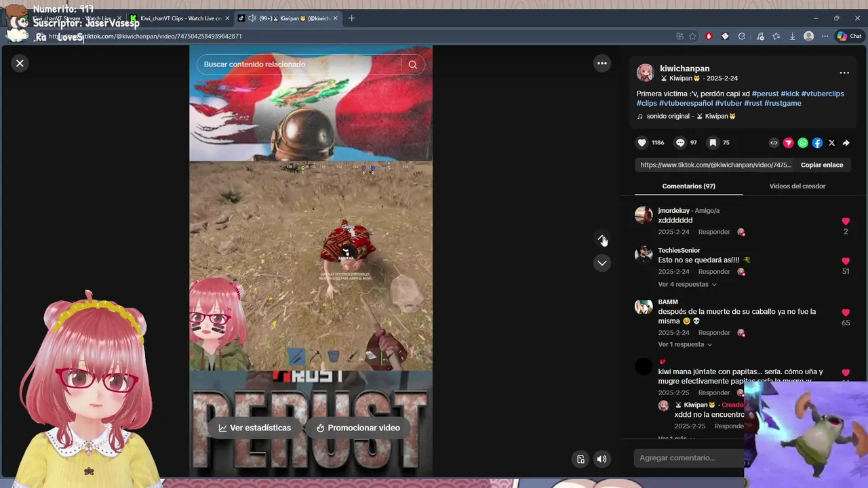Save video with bookmark icon
The width and height of the screenshot is (868, 488).
coord(713,142)
